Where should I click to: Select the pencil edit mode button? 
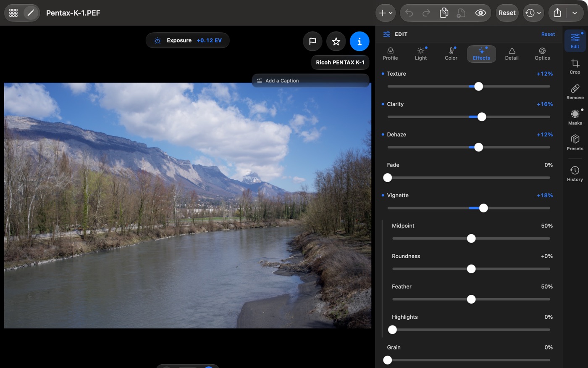tap(31, 13)
